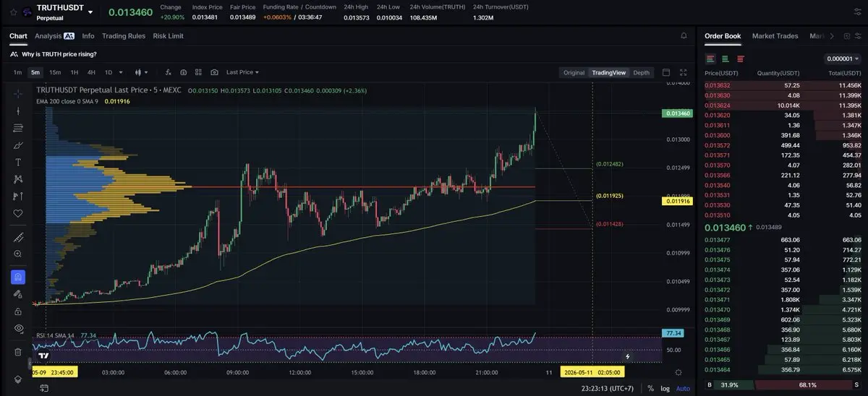Add TRUTHUSDT to favorites star
Image resolution: width=868 pixels, height=396 pixels.
tap(13, 12)
